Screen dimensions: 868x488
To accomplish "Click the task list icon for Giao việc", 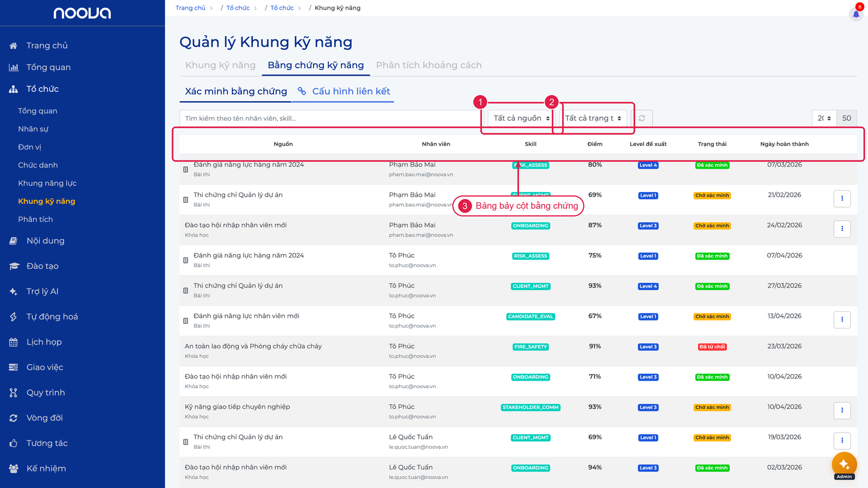I will [14, 368].
